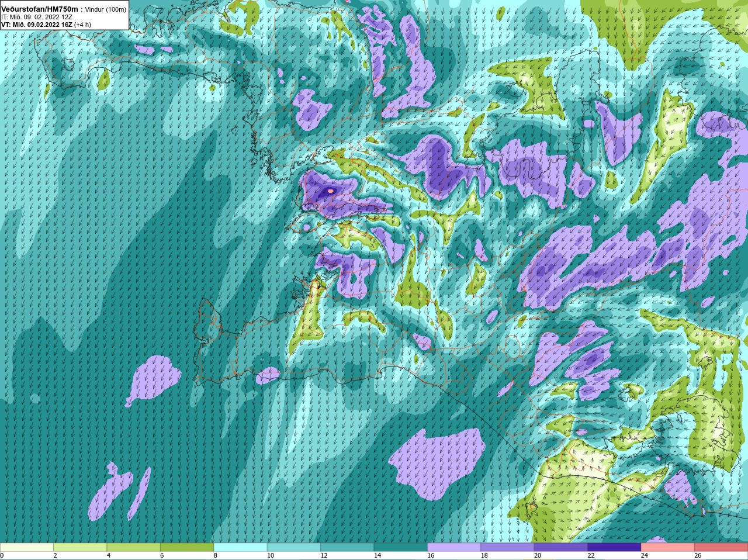This screenshot has width=748, height=560.
Task: Click the legend scale value '4'
Action: coord(109,556)
